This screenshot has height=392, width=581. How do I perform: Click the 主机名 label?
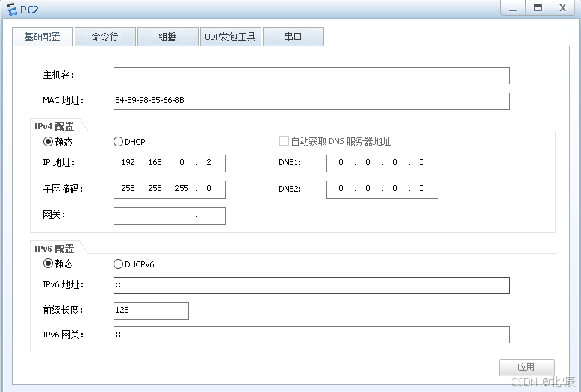click(x=58, y=75)
